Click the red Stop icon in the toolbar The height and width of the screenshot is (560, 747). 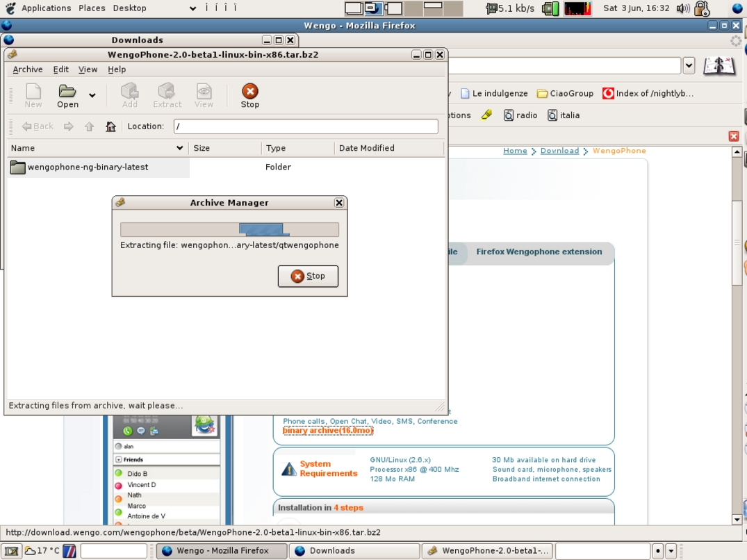250,91
